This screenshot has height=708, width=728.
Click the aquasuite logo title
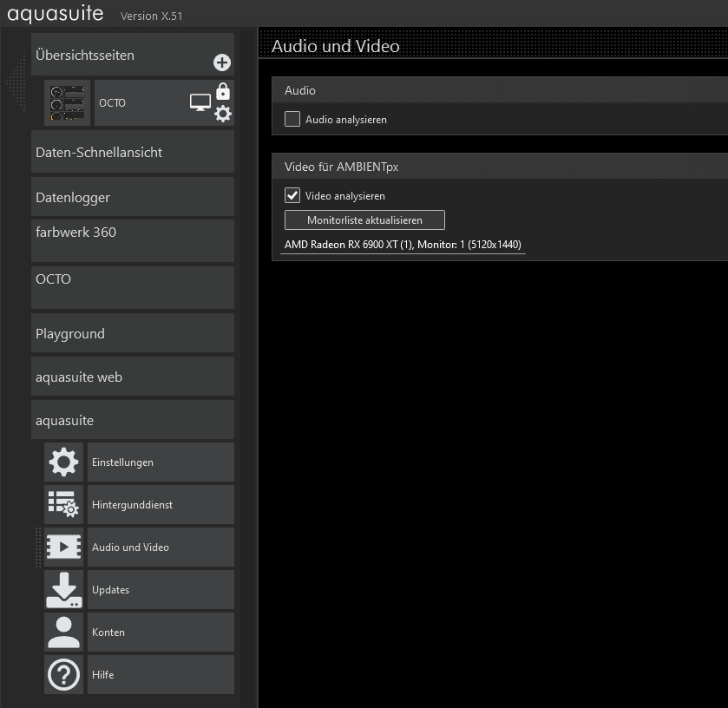[x=56, y=14]
